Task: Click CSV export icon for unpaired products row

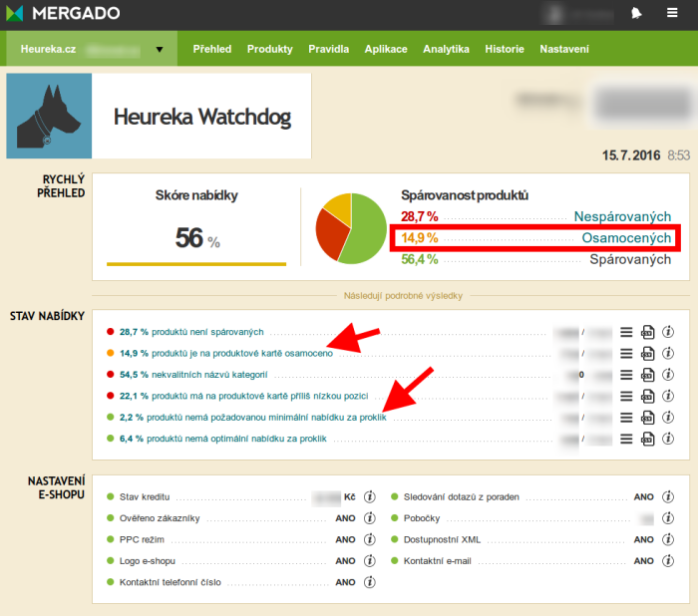Action: pos(647,332)
